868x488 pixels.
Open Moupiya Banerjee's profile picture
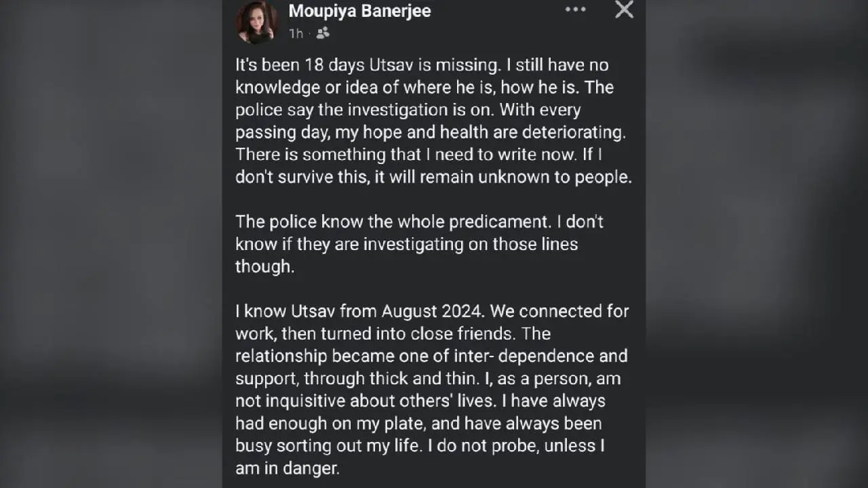click(x=256, y=22)
